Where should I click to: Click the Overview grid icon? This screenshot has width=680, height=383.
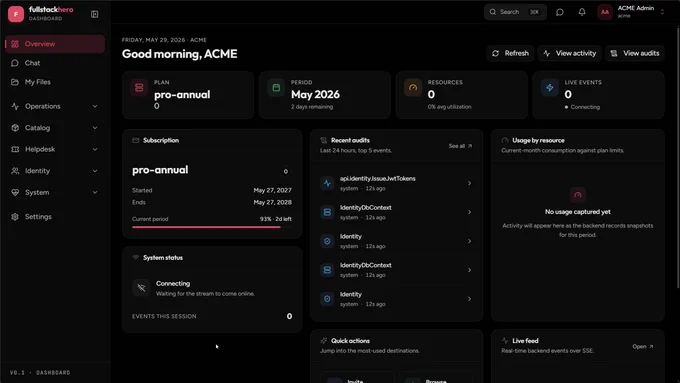(x=15, y=44)
